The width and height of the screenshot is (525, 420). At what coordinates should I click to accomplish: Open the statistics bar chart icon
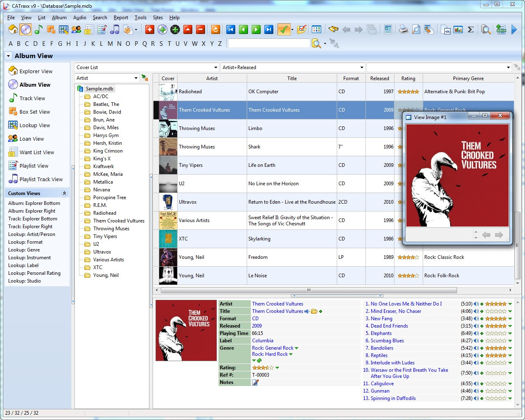click(458, 29)
